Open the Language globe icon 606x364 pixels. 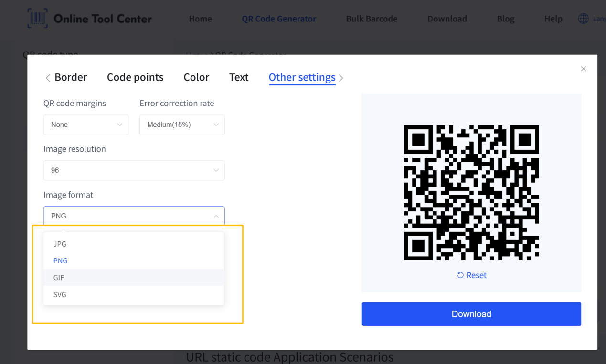coord(583,18)
